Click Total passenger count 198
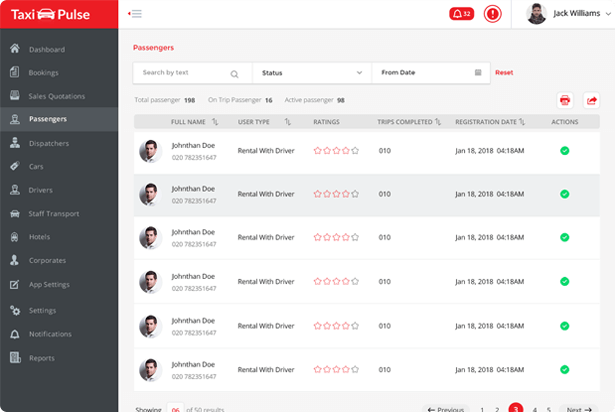The width and height of the screenshot is (615, 412). click(x=189, y=100)
